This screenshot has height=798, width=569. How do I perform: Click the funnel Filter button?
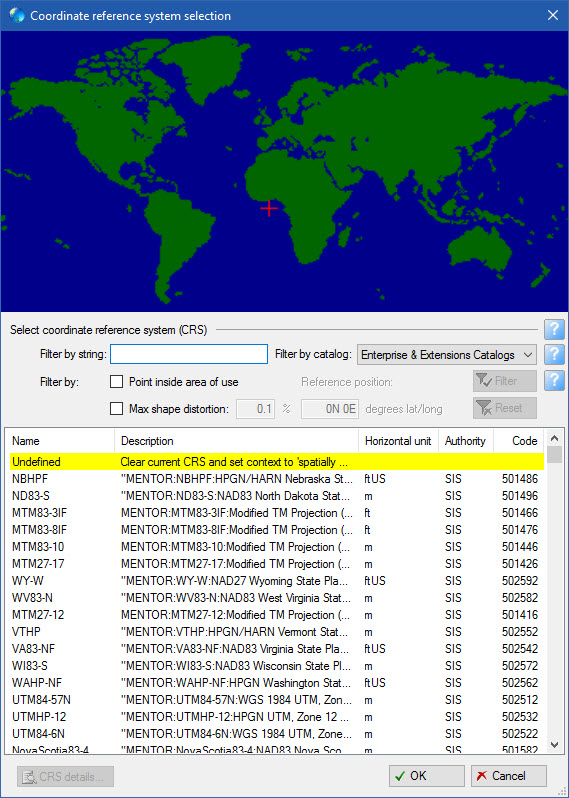point(504,381)
